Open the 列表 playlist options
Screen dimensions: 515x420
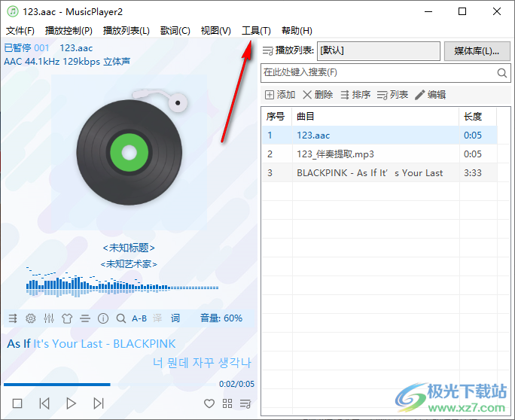[392, 95]
